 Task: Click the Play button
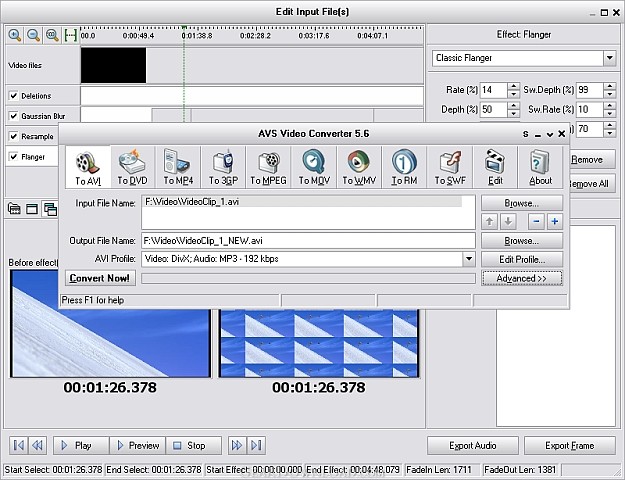click(x=81, y=445)
